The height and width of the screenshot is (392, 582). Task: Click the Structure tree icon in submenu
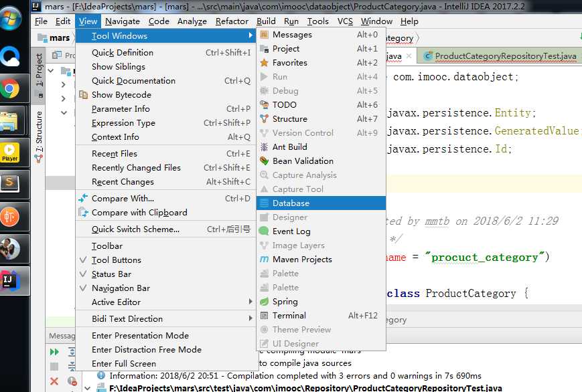point(264,119)
